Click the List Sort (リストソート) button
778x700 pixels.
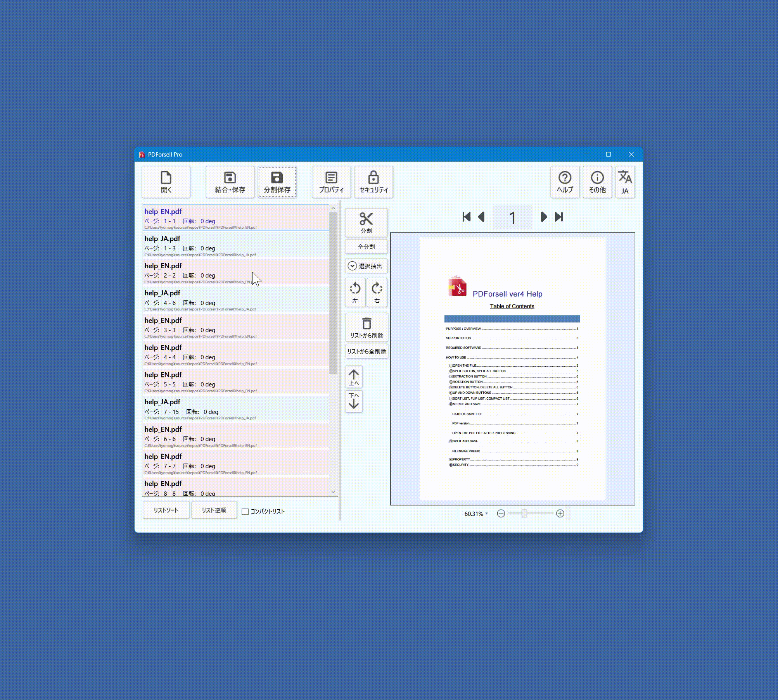point(166,510)
